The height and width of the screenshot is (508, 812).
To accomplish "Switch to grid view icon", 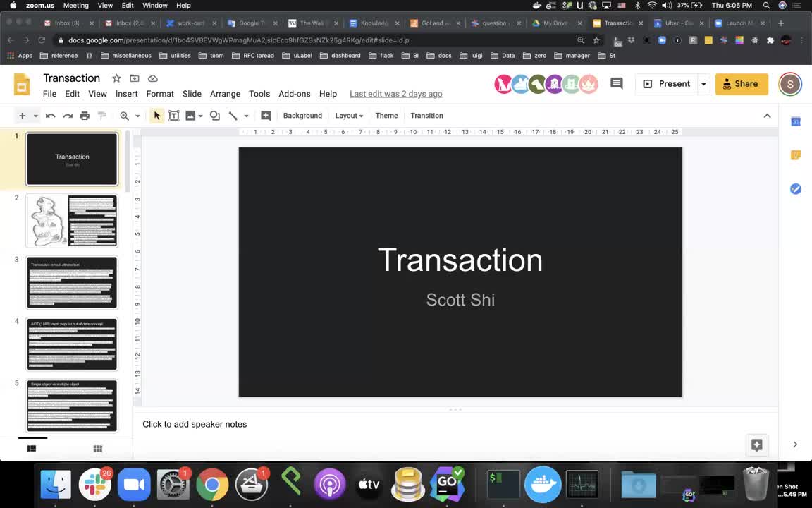I will click(97, 449).
